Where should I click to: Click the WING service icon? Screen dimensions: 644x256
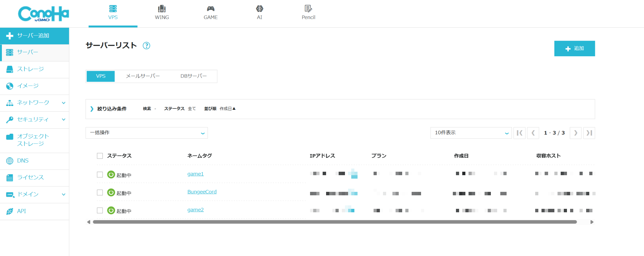[162, 9]
